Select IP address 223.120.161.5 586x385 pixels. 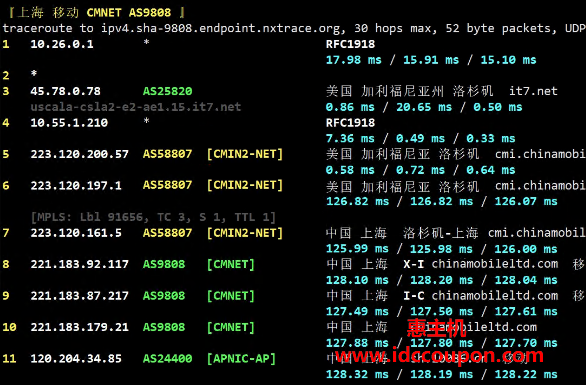76,233
